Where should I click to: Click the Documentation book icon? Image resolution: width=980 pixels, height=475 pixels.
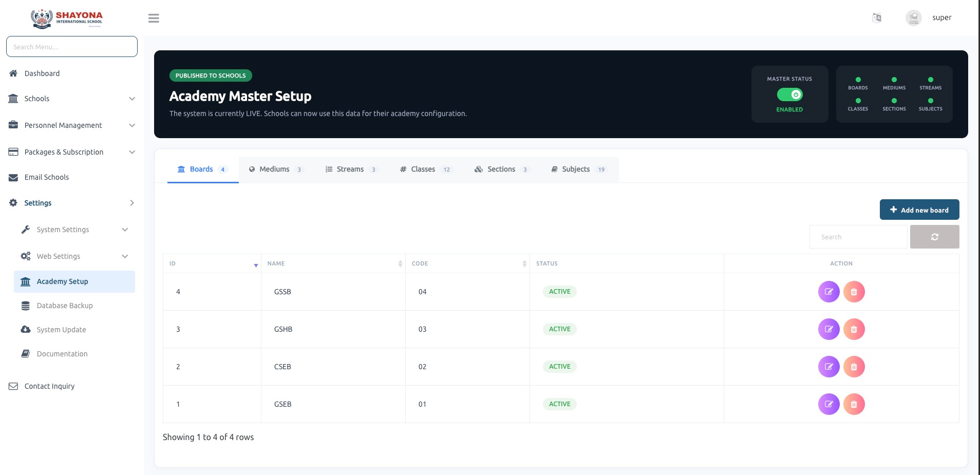[x=26, y=354]
